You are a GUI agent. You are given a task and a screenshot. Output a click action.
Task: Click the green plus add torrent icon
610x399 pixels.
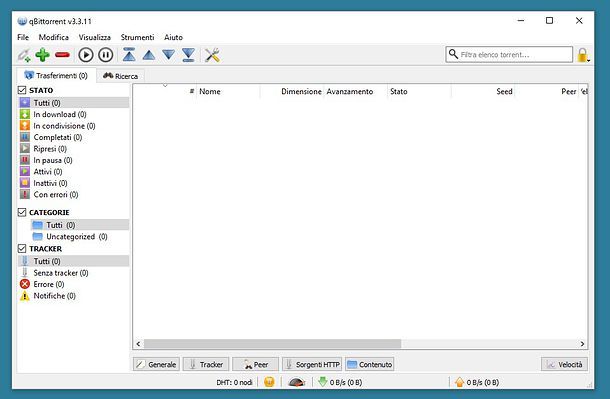click(x=42, y=55)
